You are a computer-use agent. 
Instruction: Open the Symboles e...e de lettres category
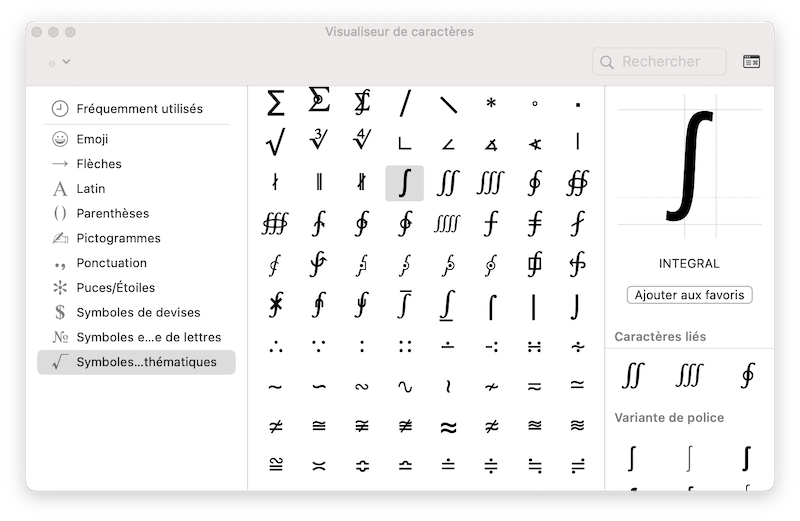tap(136, 337)
